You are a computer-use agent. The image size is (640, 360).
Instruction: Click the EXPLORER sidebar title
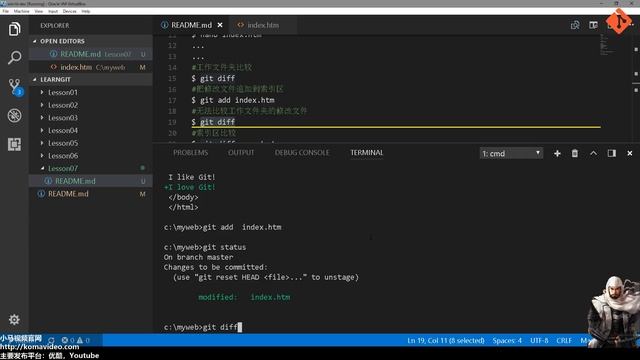pyautogui.click(x=55, y=25)
